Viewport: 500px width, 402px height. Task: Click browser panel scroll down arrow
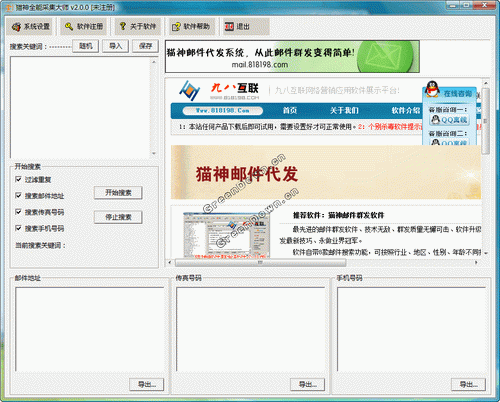pos(486,254)
